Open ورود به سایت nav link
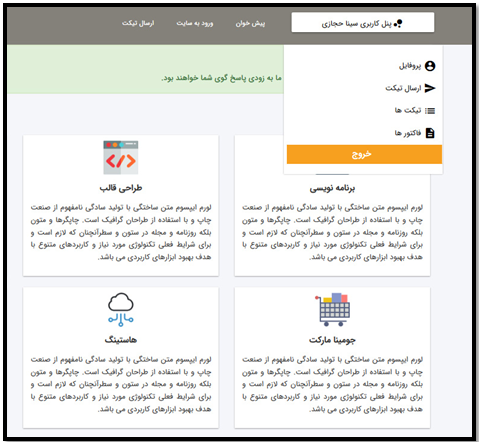The width and height of the screenshot is (479, 442). click(x=195, y=23)
